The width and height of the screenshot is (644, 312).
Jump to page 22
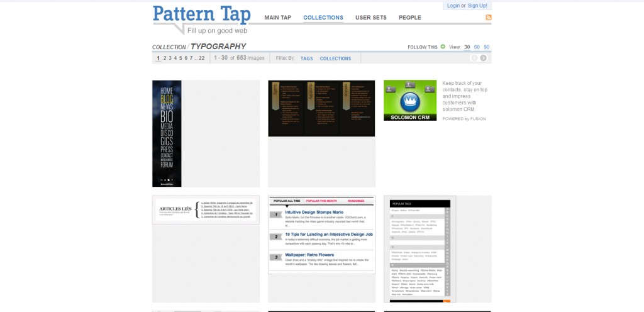pyautogui.click(x=202, y=58)
